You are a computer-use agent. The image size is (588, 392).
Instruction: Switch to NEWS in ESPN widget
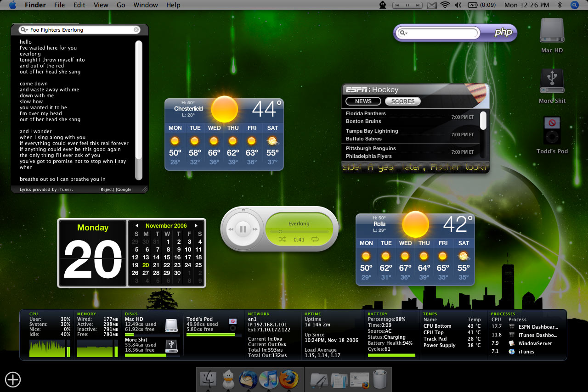coord(363,101)
